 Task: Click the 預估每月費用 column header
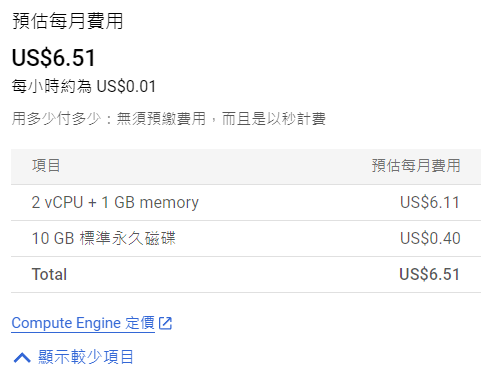click(416, 166)
